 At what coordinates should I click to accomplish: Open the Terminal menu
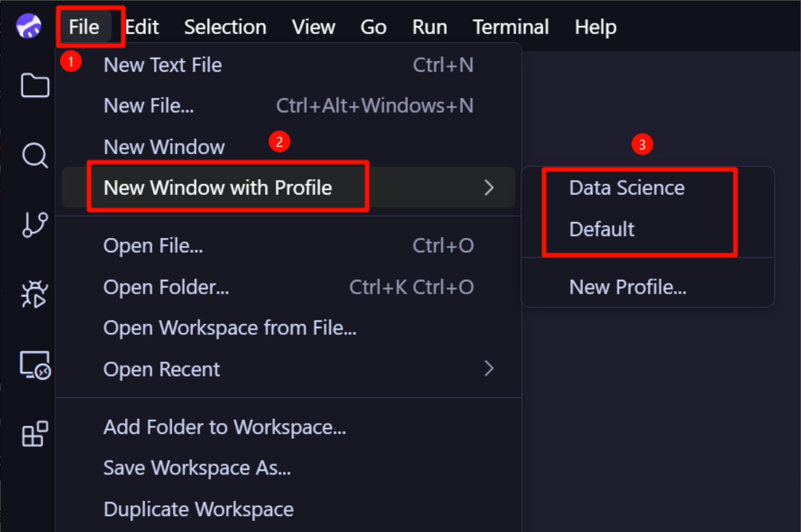510,26
